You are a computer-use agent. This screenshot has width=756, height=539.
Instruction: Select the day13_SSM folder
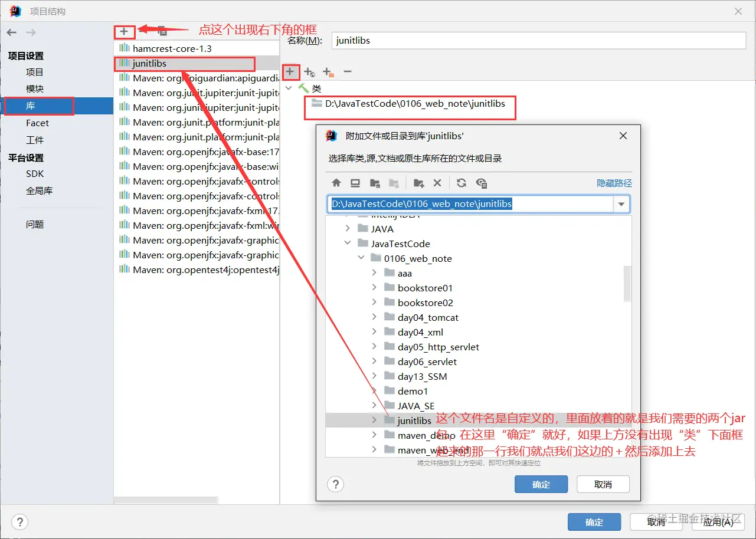point(423,376)
